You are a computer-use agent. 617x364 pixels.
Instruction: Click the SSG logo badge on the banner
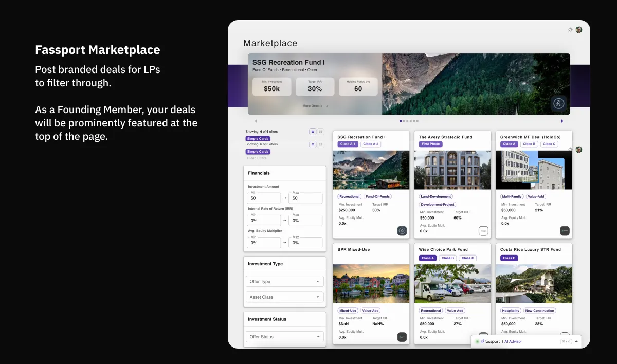[558, 103]
